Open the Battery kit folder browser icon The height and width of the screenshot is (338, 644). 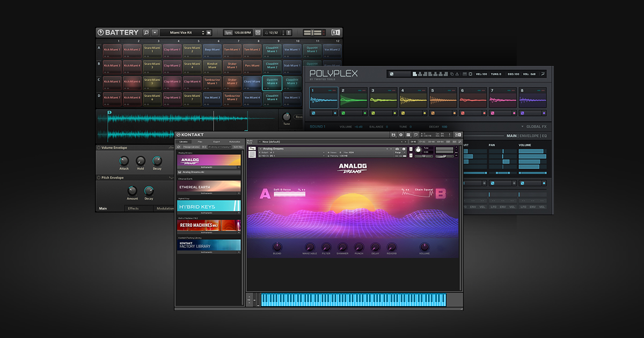coord(209,33)
